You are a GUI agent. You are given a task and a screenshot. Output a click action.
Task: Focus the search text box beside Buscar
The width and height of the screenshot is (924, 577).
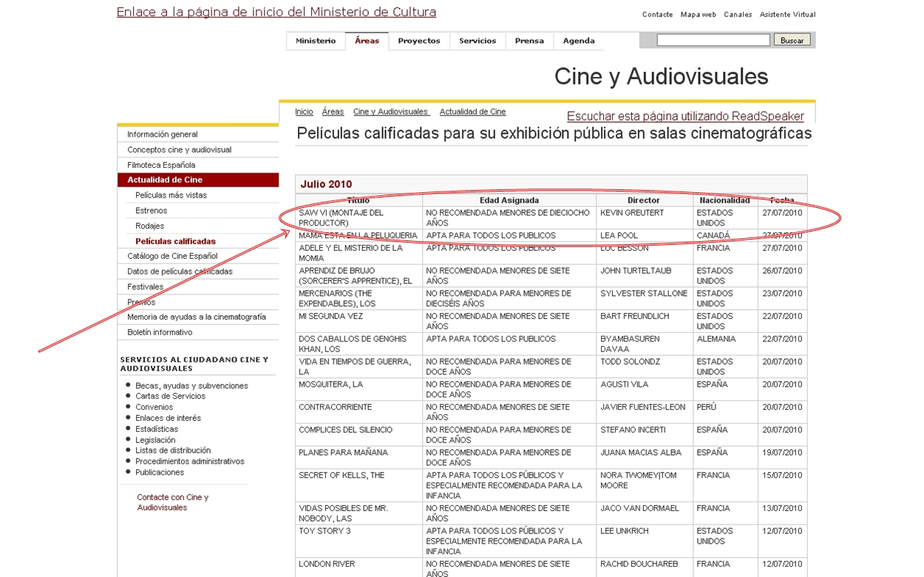coord(713,40)
